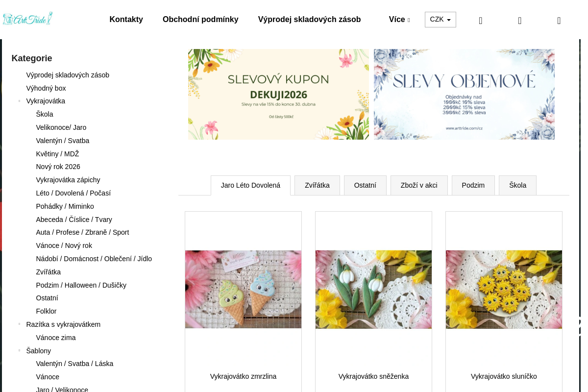
Task: Open the snowdrop cookie cutter image
Action: point(373,289)
